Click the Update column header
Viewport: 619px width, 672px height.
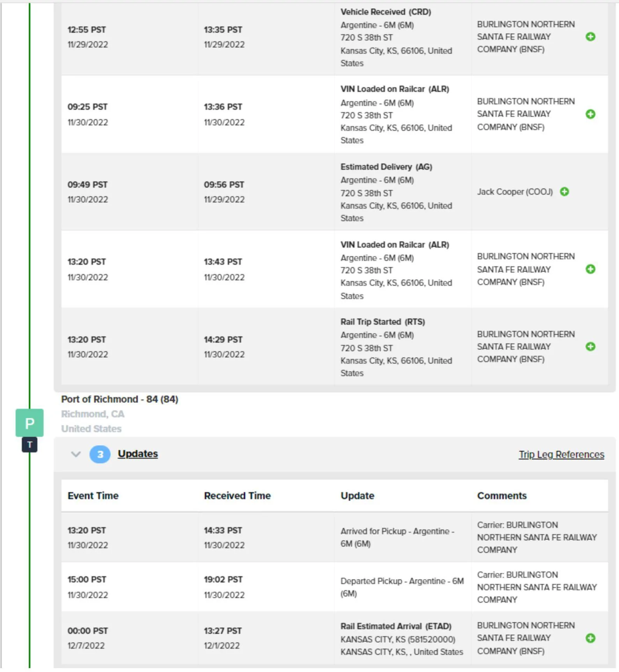click(x=357, y=496)
